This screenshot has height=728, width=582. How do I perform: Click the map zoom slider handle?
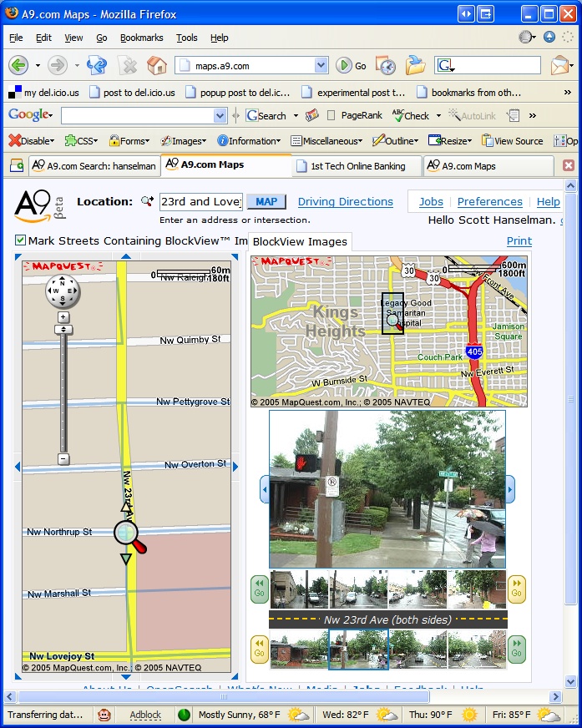63,330
